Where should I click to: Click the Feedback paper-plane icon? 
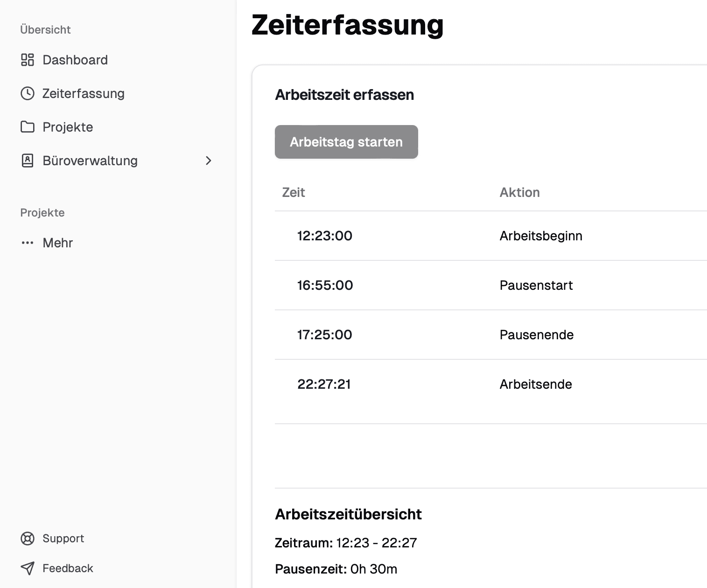[x=28, y=568]
